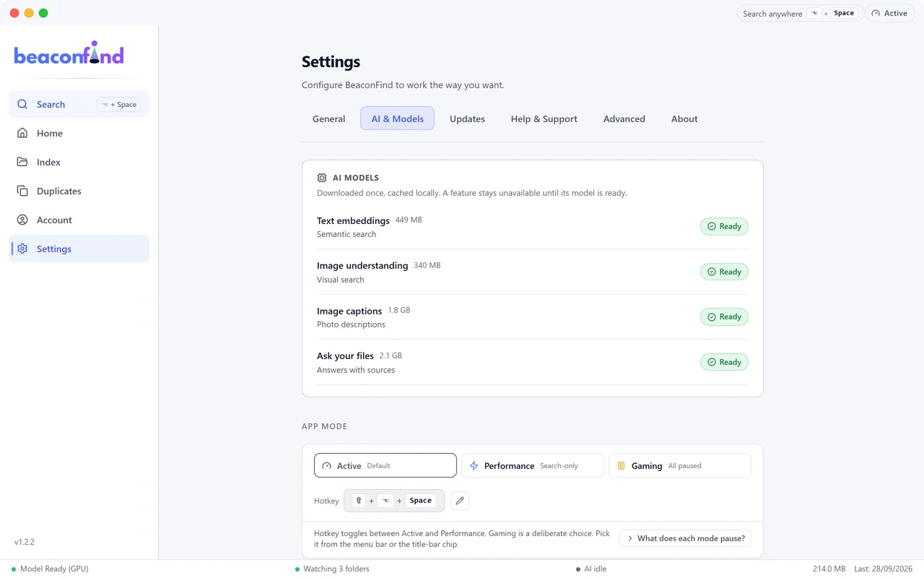Click the "AI idle" status indicator
The image size is (924, 578).
coord(591,569)
